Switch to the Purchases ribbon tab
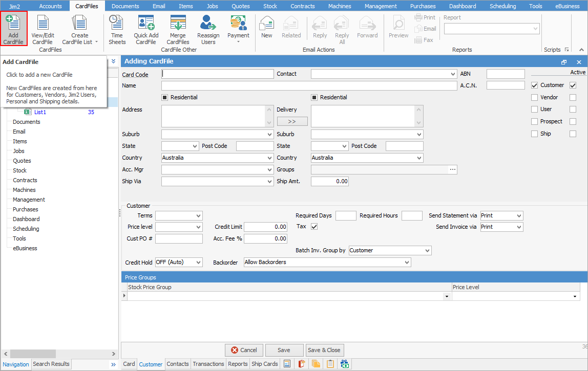The image size is (588, 371). [x=423, y=6]
